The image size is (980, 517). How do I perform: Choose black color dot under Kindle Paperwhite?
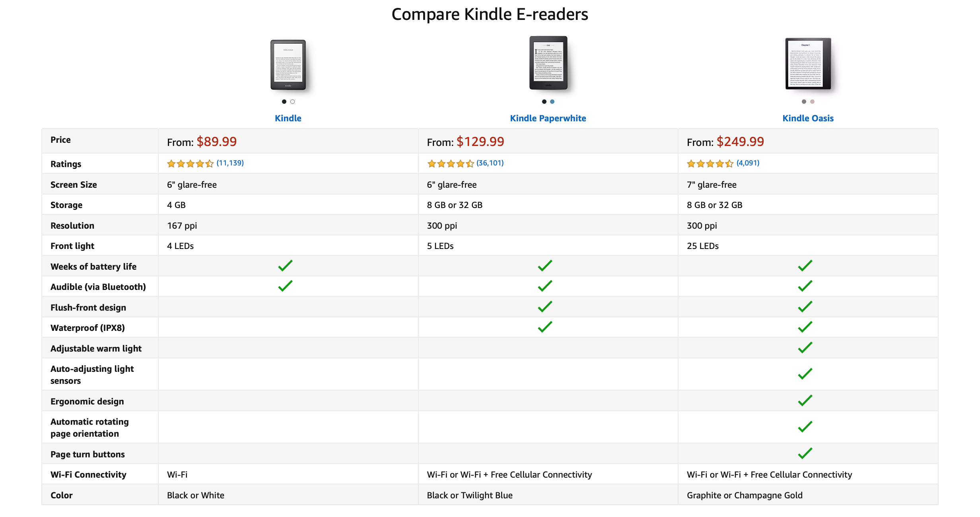pyautogui.click(x=544, y=102)
